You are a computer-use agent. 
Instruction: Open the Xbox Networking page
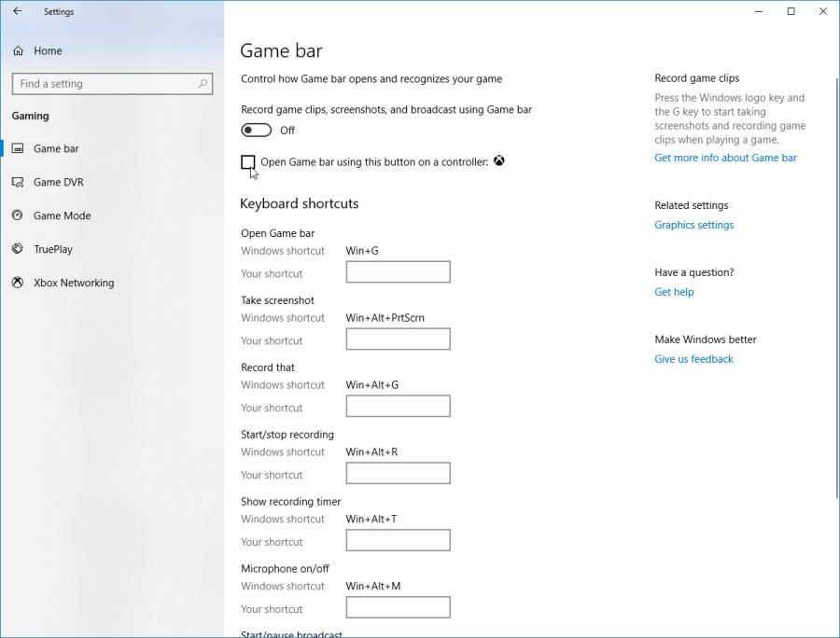click(x=74, y=283)
